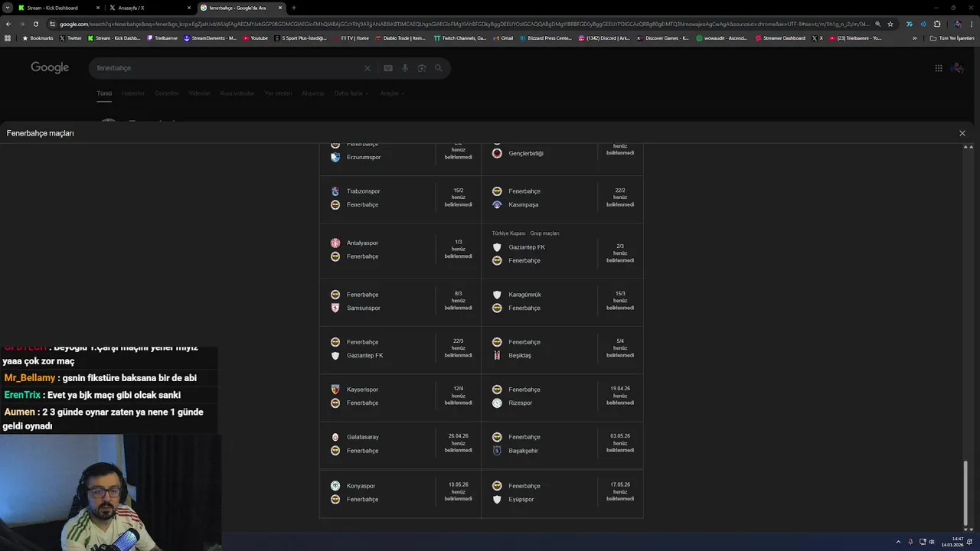Viewport: 980px width, 551px height.
Task: Open the Konyaspor vs Fenerbahçe match
Action: point(400,492)
